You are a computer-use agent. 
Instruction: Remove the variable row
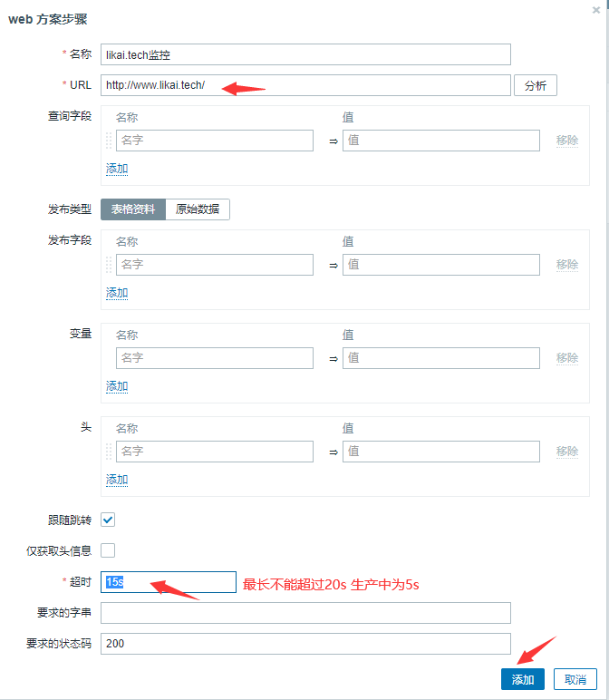(x=567, y=358)
